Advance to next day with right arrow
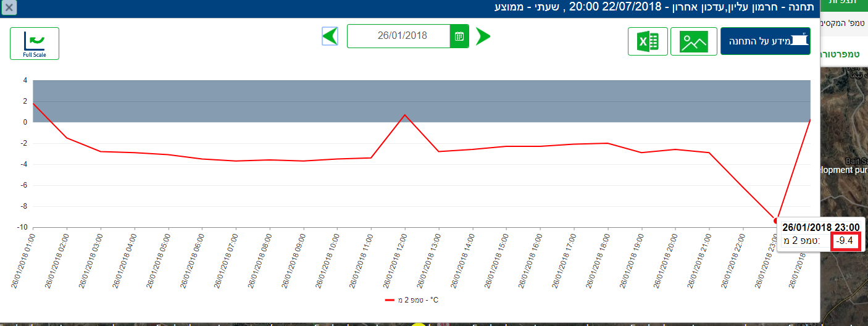The width and height of the screenshot is (868, 326). click(x=483, y=36)
